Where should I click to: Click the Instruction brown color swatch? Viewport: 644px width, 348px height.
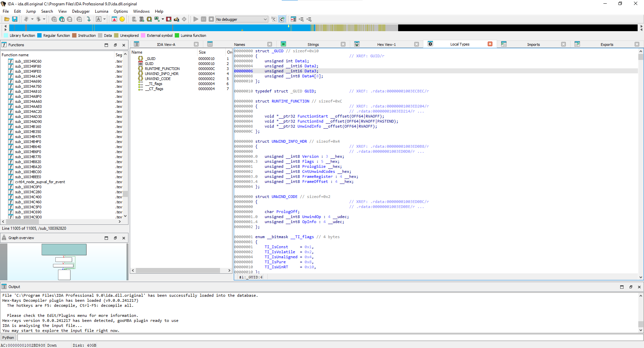[74, 36]
